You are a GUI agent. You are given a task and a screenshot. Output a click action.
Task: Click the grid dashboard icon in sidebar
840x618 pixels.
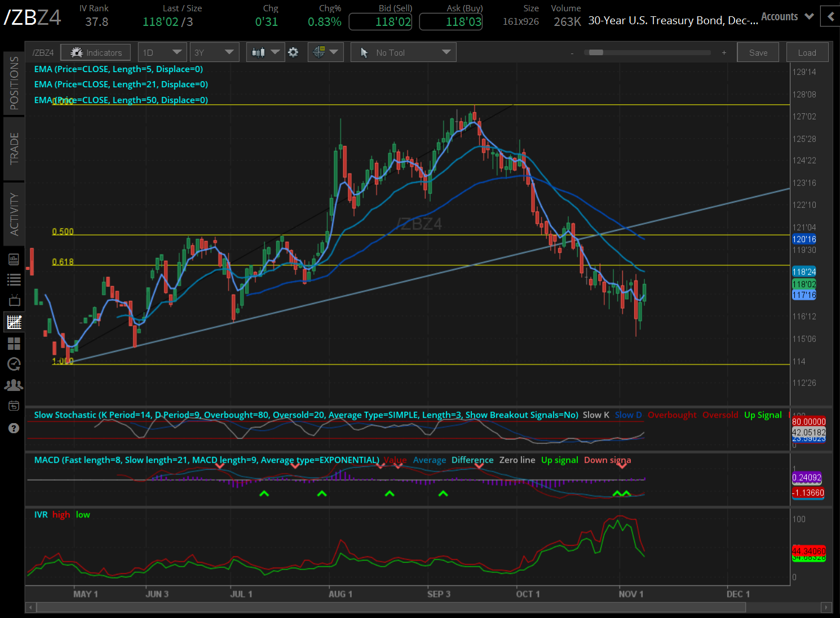pyautogui.click(x=14, y=344)
